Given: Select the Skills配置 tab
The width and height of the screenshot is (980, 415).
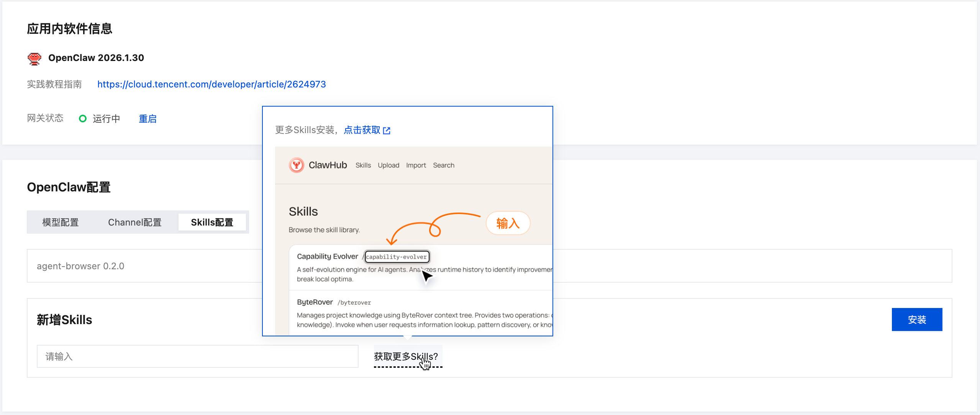Looking at the screenshot, I should (x=212, y=222).
